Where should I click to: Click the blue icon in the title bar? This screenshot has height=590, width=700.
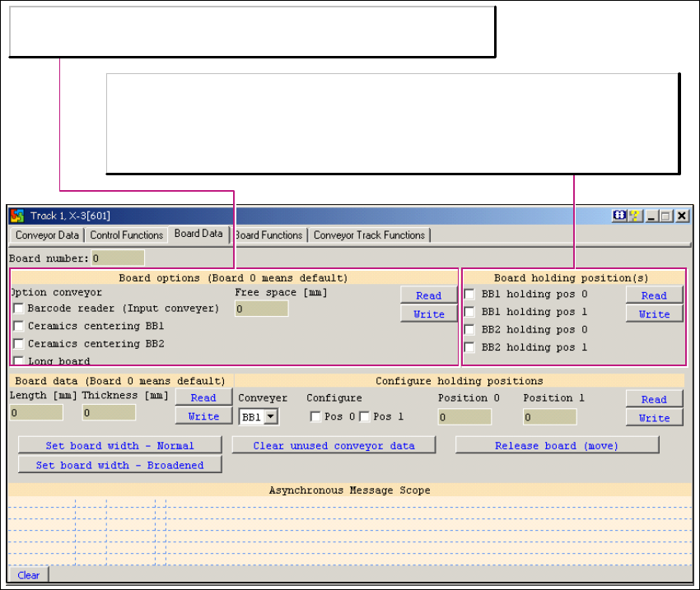pos(619,216)
